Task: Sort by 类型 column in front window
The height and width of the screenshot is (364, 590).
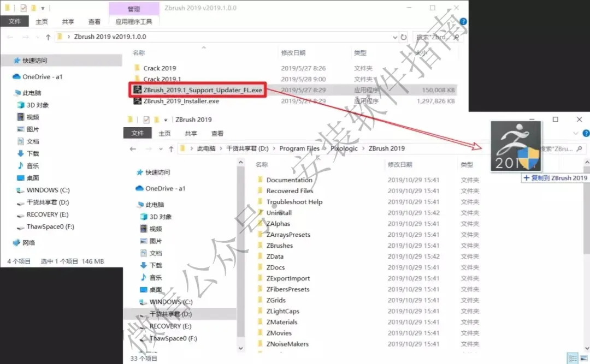Action: 467,165
